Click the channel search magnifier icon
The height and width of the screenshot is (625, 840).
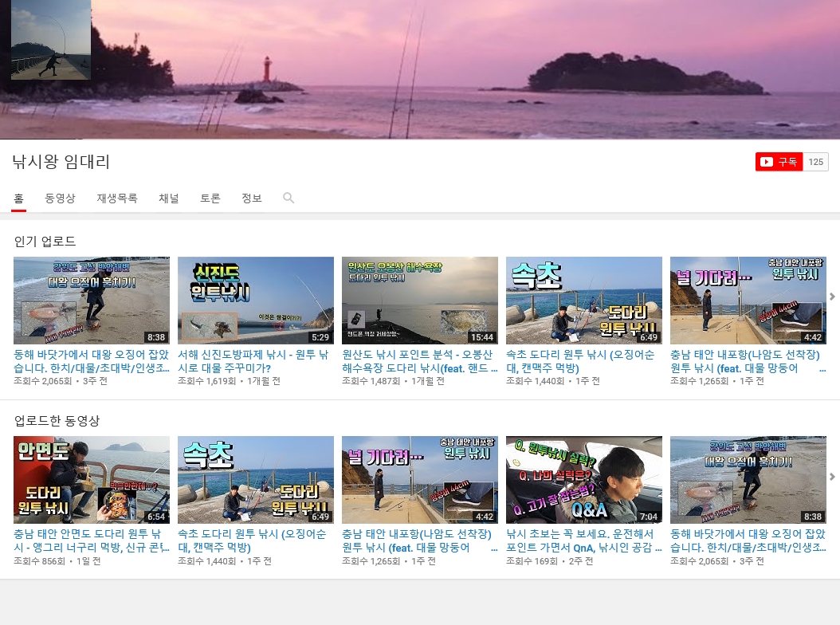(289, 198)
